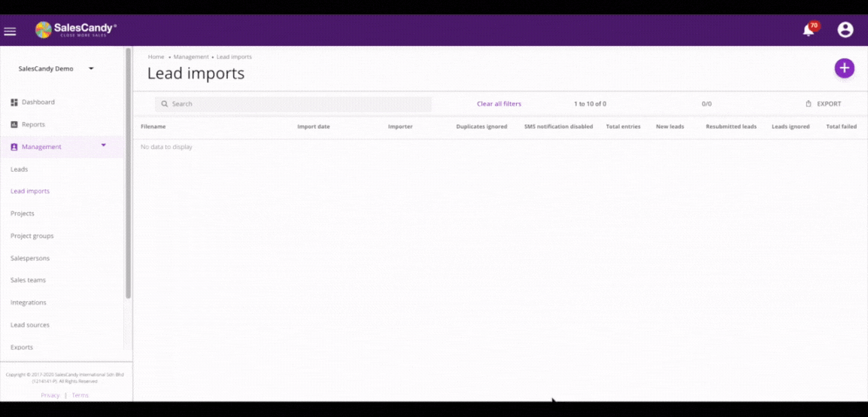The height and width of the screenshot is (417, 868).
Task: Click Clear all filters link
Action: [499, 104]
